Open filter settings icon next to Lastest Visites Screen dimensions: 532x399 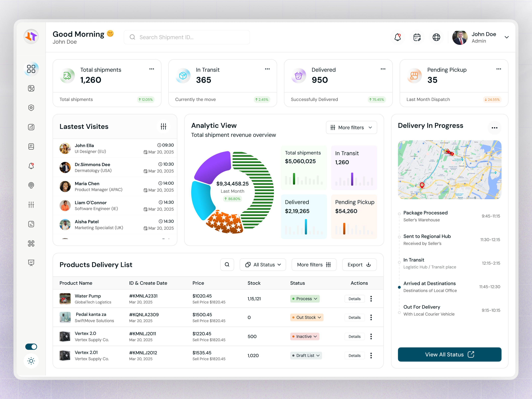(x=163, y=126)
